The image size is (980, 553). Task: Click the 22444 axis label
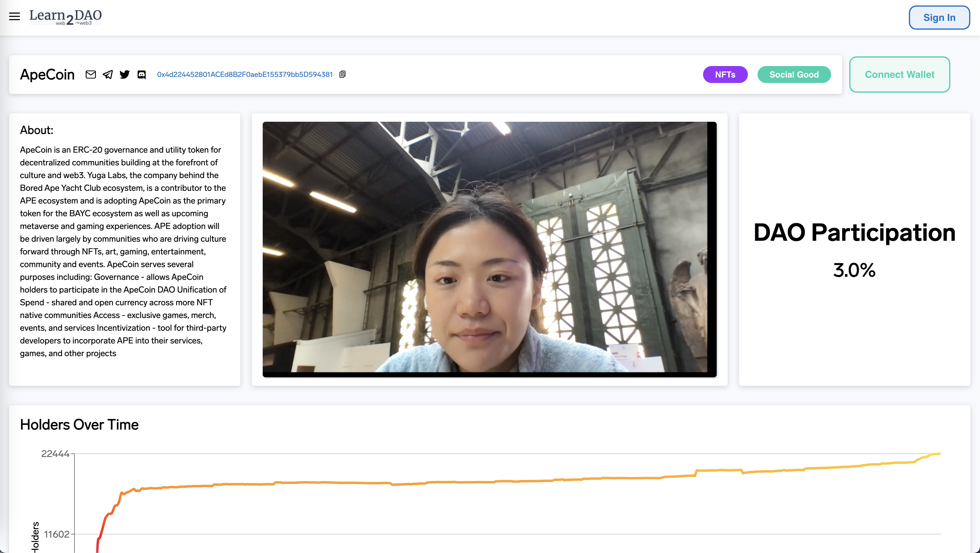click(55, 454)
